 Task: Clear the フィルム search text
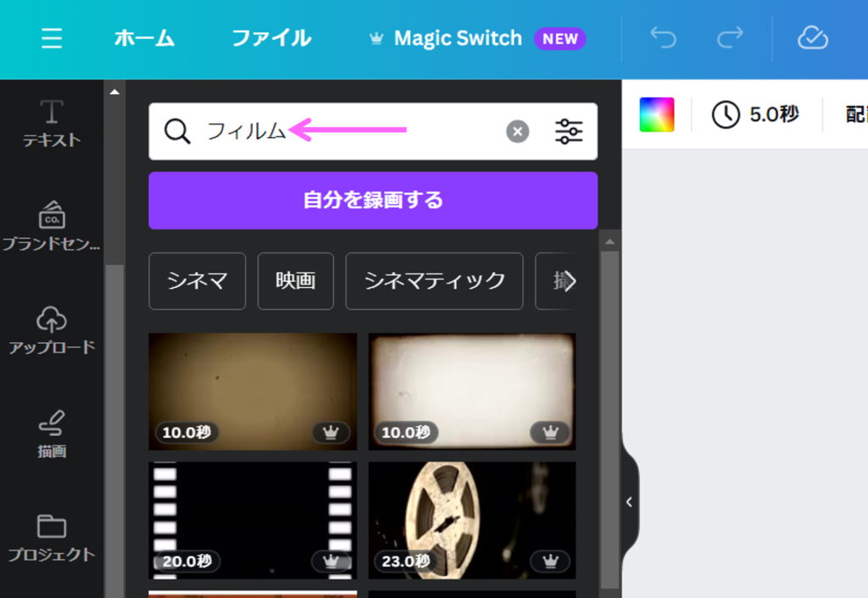click(518, 131)
